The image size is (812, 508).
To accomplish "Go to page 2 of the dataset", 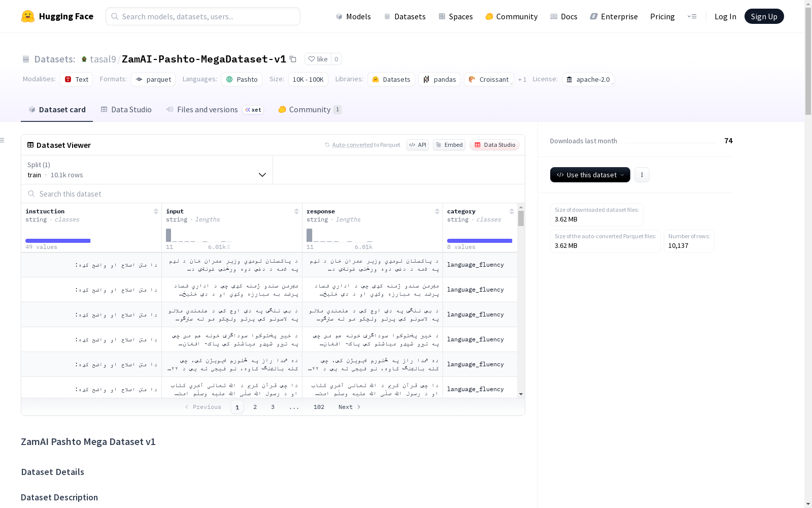I will tap(255, 407).
